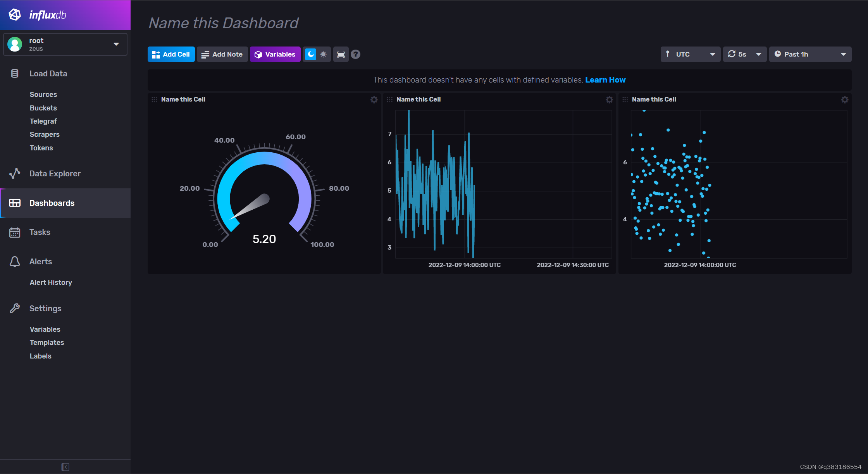This screenshot has width=868, height=474.
Task: Open the Buckets menu item
Action: (43, 108)
